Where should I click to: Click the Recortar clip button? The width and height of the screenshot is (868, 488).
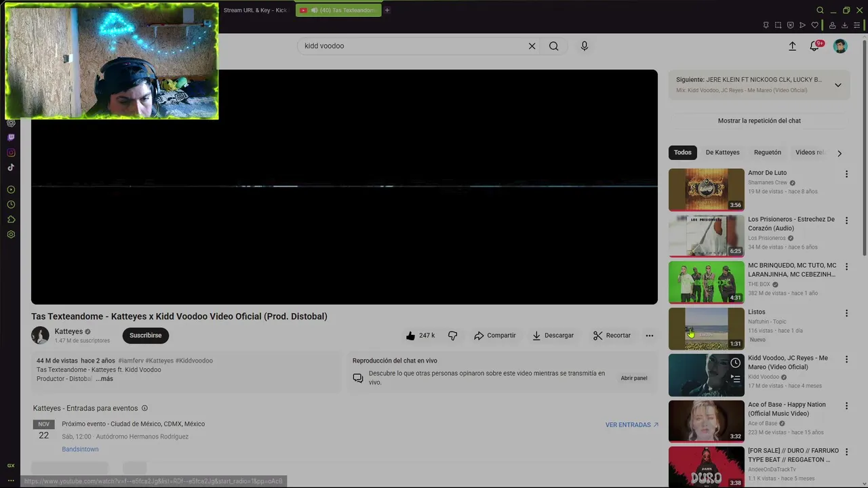point(612,335)
